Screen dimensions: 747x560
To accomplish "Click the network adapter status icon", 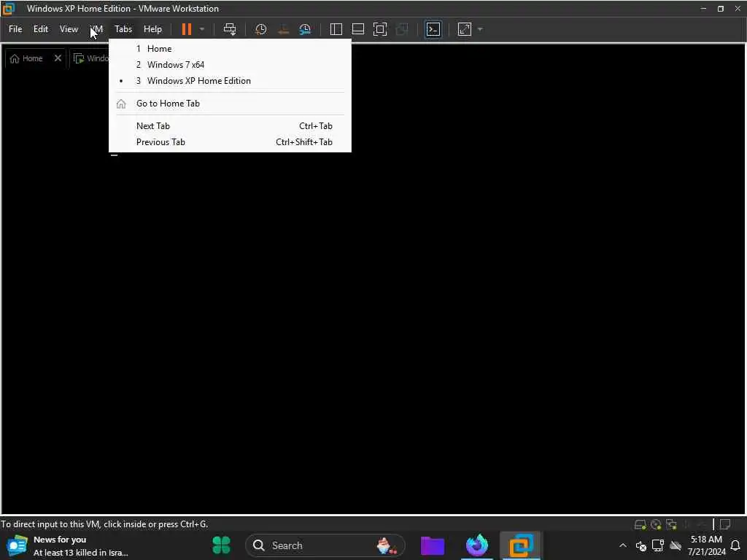I will pos(671,525).
